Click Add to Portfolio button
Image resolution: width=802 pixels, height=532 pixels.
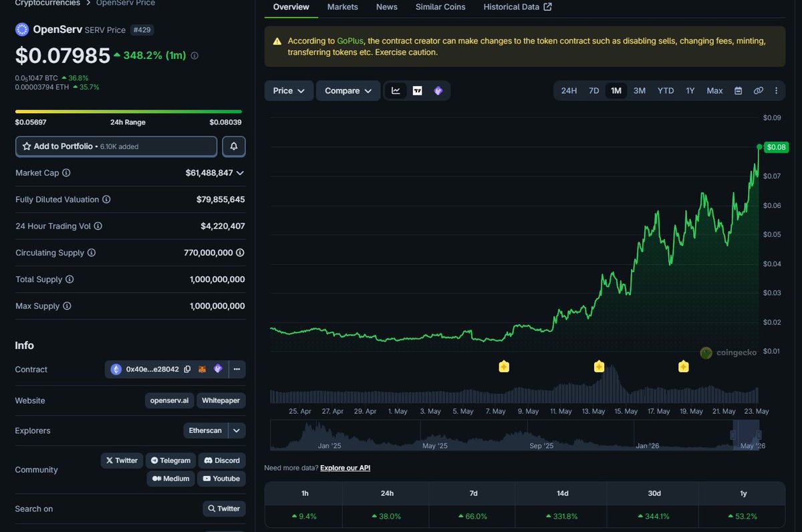coord(116,146)
